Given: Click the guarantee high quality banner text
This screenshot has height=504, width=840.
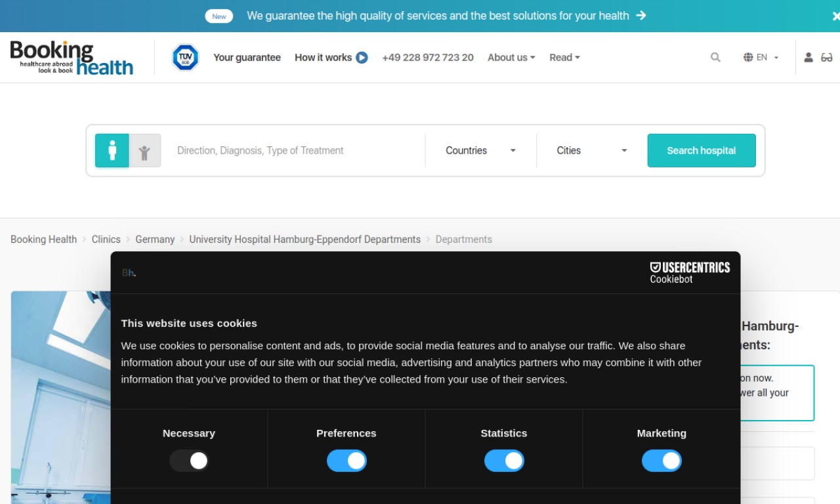Looking at the screenshot, I should 438,16.
